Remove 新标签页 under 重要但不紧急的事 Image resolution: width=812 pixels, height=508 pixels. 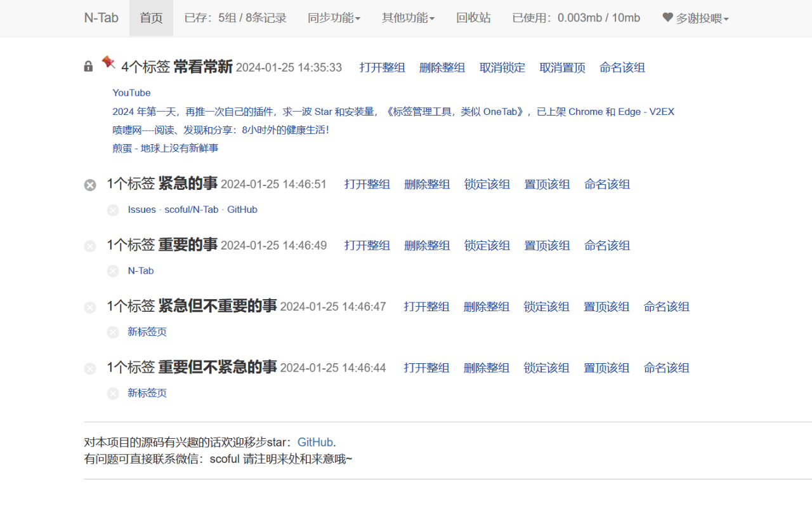tap(113, 393)
